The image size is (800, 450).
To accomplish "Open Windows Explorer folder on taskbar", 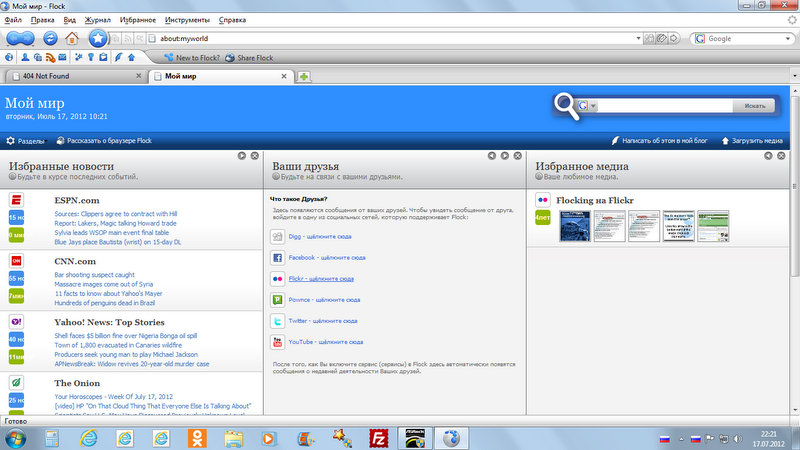I will [233, 438].
